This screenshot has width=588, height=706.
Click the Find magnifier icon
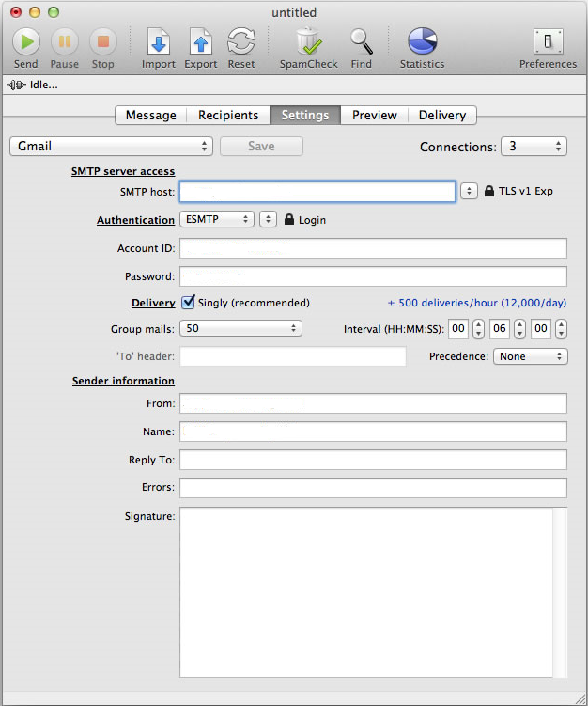(x=362, y=41)
